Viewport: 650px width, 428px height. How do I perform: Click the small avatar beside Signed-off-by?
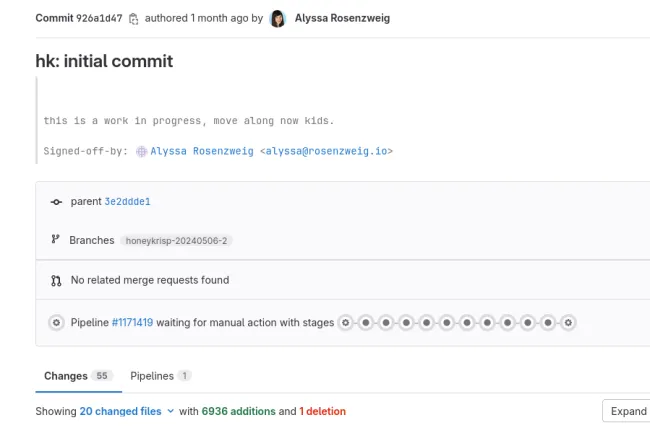click(x=141, y=151)
